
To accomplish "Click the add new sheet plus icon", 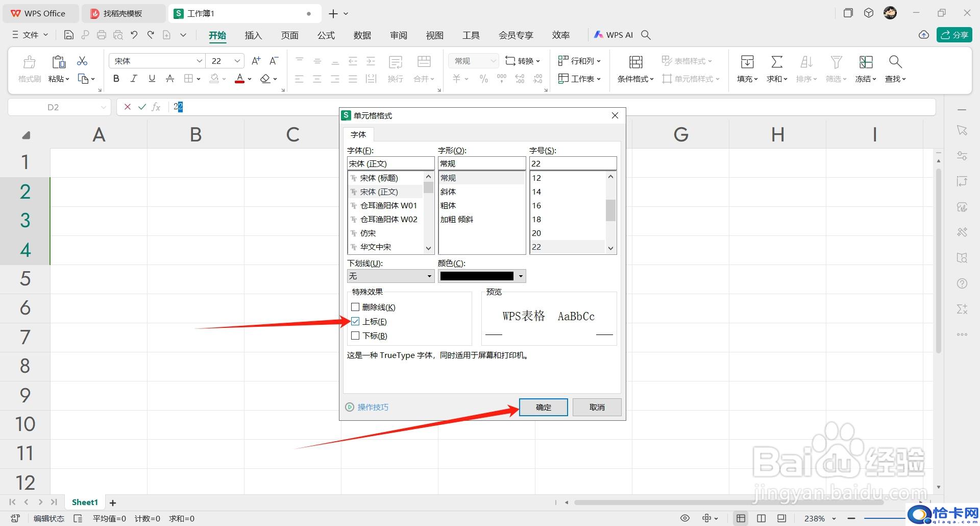I will [113, 503].
